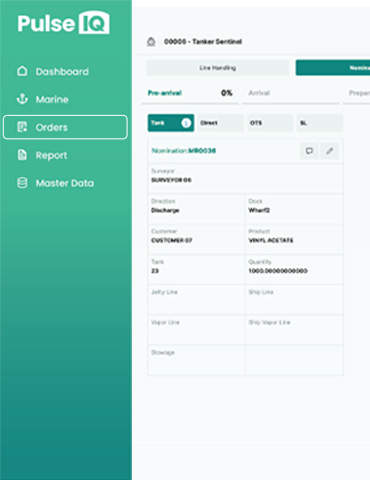Open the Report section
Screen dimensions: 370x480
51,155
